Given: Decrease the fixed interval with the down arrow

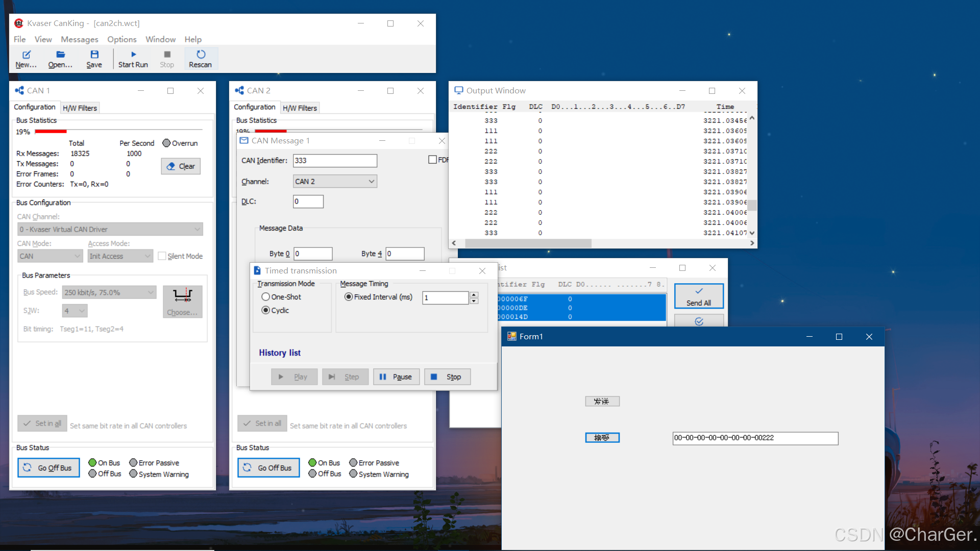Looking at the screenshot, I should [474, 301].
